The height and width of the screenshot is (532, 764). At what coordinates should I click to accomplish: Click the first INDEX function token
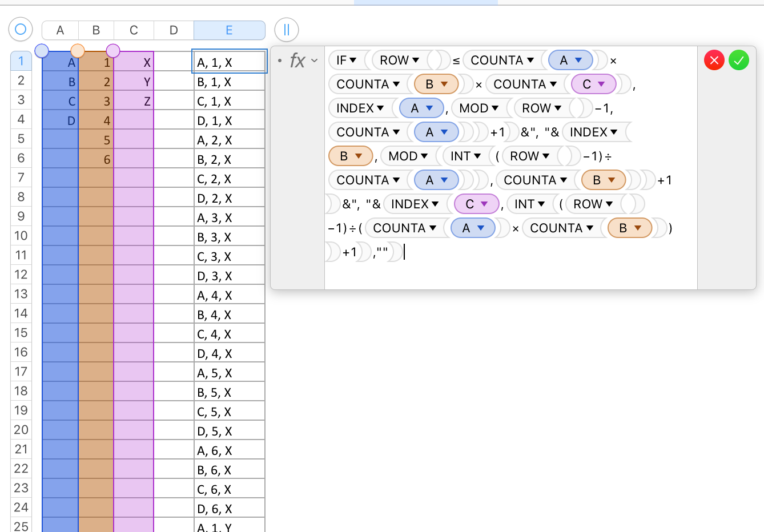click(x=360, y=108)
